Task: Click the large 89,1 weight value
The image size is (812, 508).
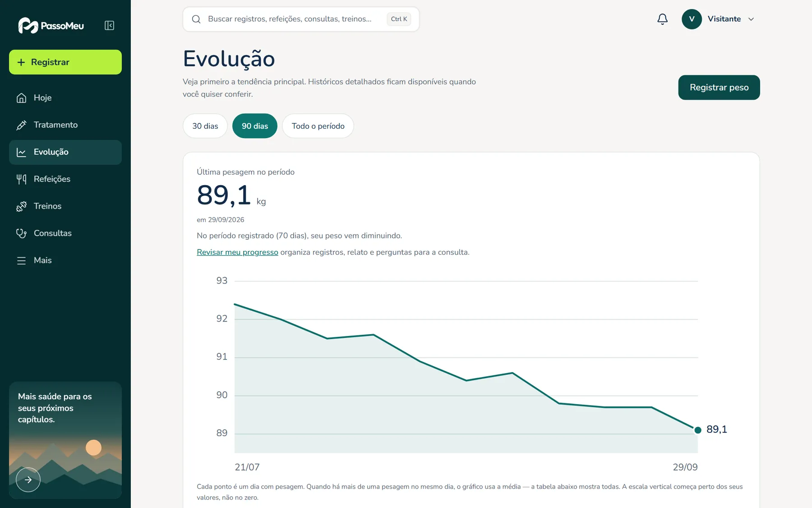Action: (224, 196)
